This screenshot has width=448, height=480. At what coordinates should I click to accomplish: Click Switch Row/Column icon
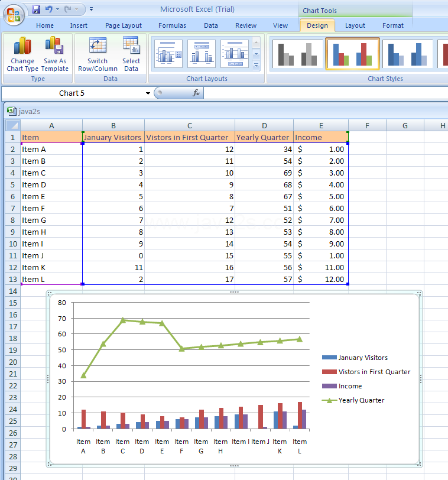tap(98, 46)
